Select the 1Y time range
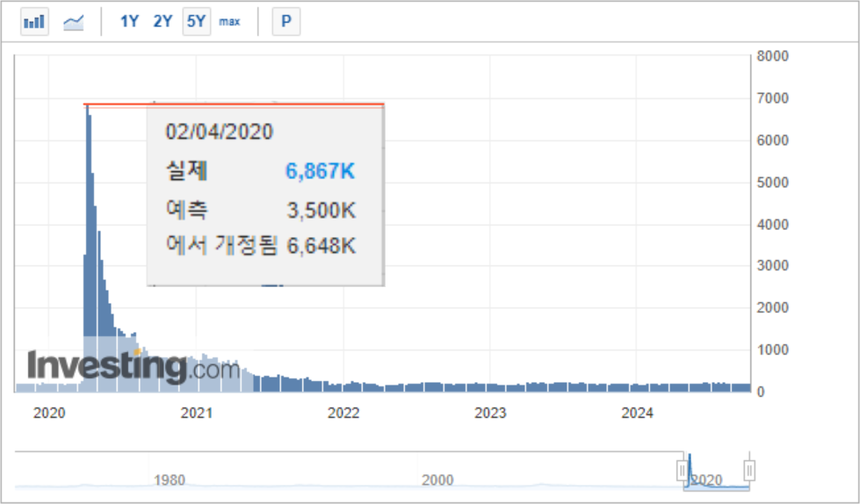Viewport: 860px width, 504px height. pyautogui.click(x=129, y=22)
